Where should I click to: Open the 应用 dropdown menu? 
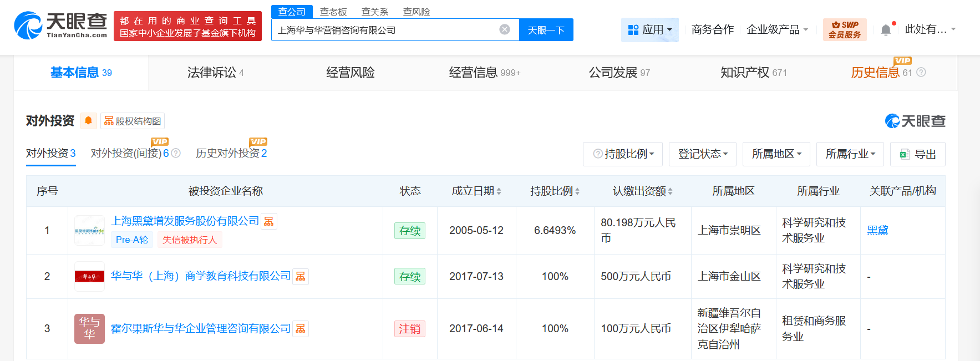click(x=649, y=30)
